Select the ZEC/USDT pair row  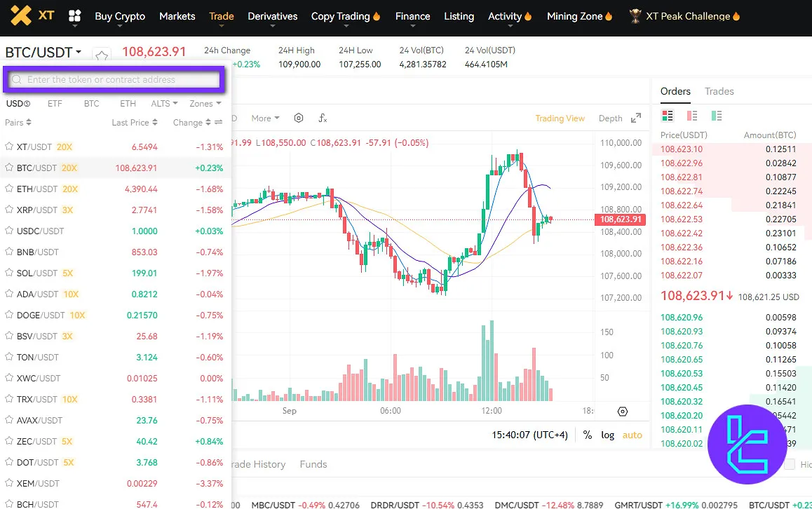pyautogui.click(x=115, y=441)
